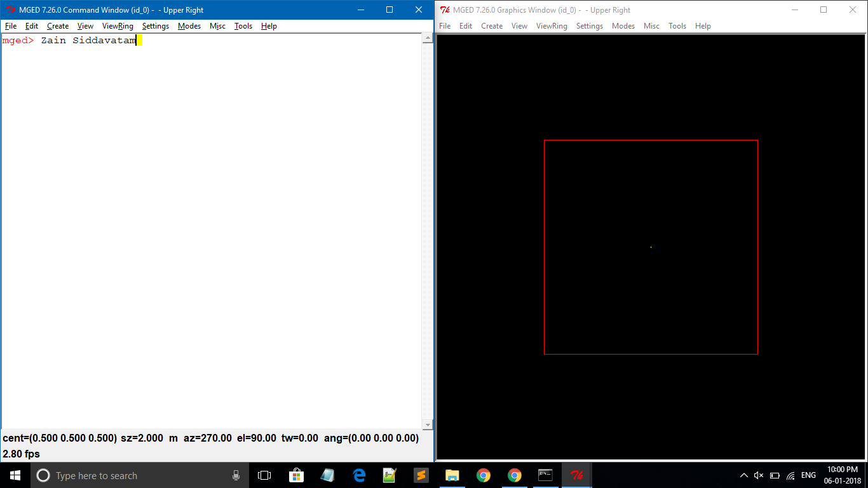This screenshot has height=488, width=868.
Task: Open Settings menu in Command Window
Action: click(x=156, y=26)
